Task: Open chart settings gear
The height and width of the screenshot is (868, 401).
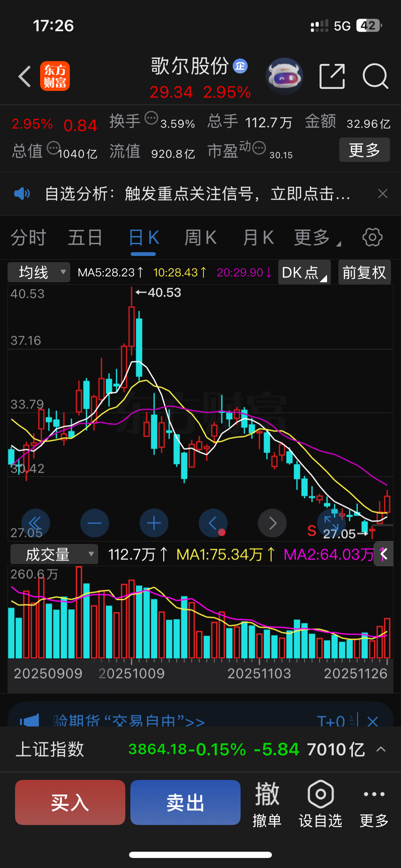Action: (372, 237)
